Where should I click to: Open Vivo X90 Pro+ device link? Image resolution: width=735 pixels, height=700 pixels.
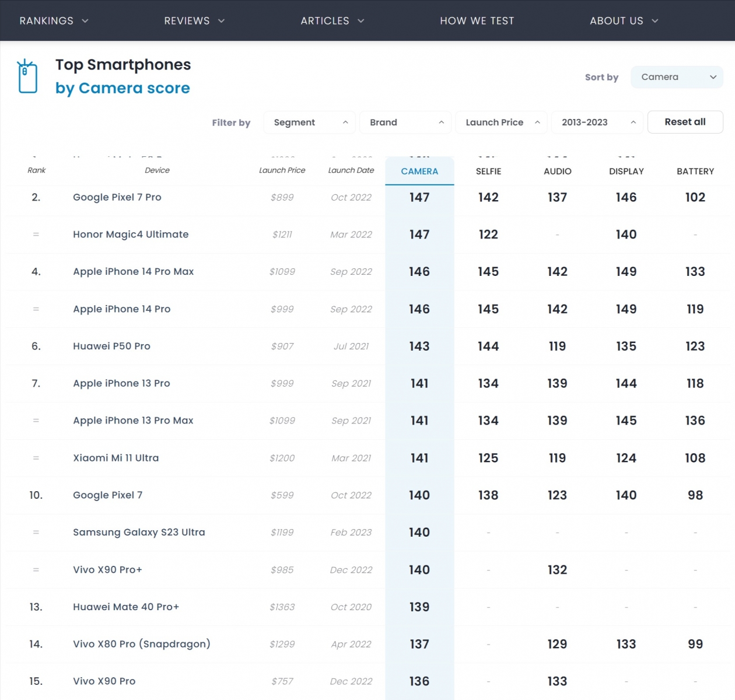point(107,570)
